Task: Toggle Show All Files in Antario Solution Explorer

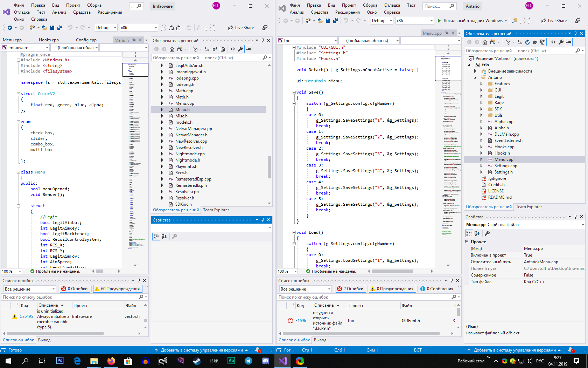Action: coord(543,42)
